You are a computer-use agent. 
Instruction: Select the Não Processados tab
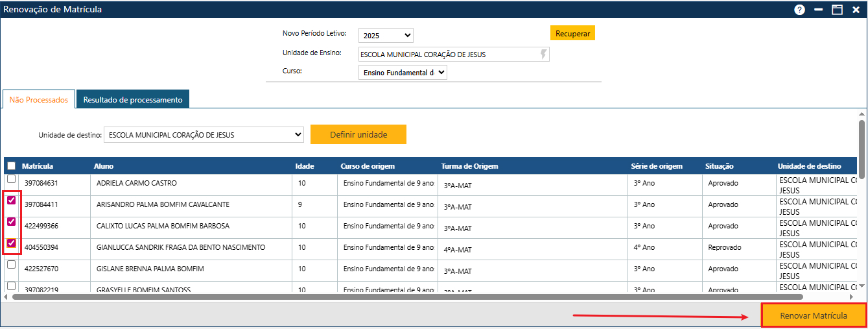tap(39, 100)
